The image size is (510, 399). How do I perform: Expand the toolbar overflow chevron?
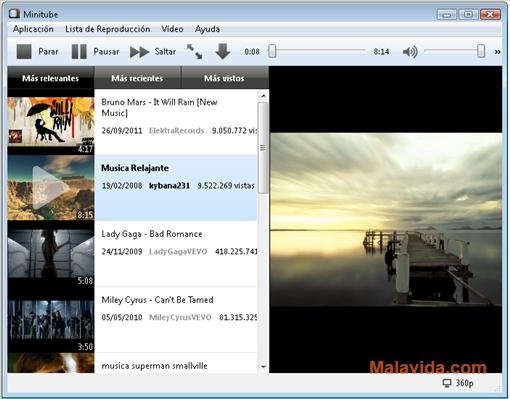(x=497, y=52)
